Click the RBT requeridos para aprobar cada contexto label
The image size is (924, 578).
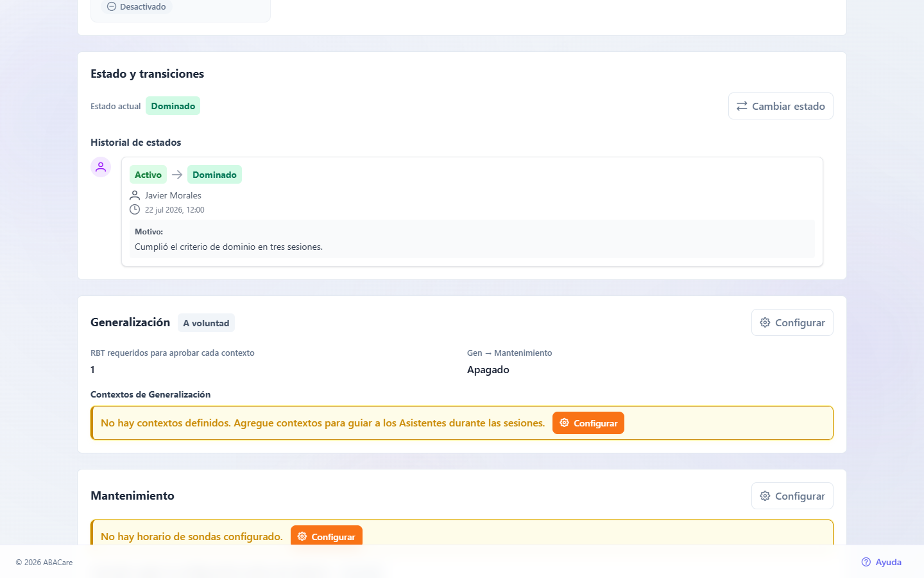point(173,353)
